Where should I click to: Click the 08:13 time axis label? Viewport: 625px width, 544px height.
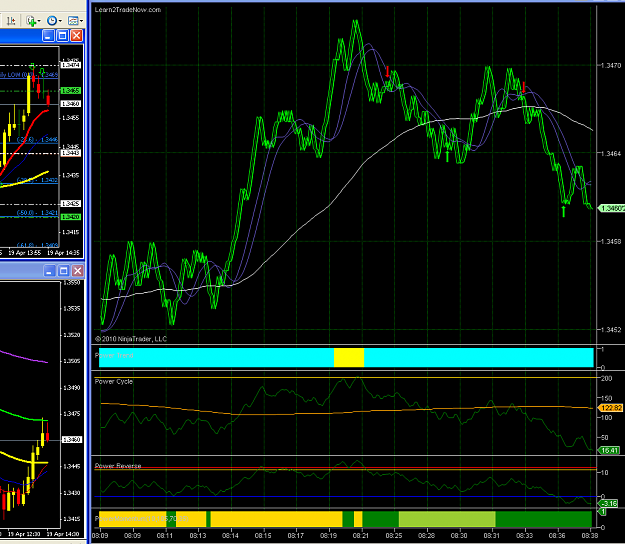[198, 536]
